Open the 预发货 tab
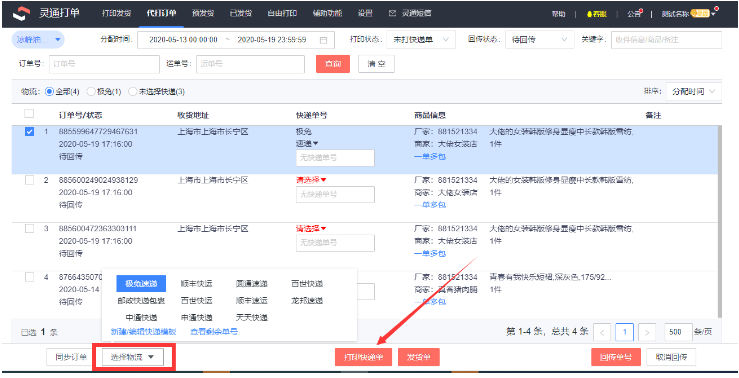This screenshot has width=739, height=378. tap(203, 13)
